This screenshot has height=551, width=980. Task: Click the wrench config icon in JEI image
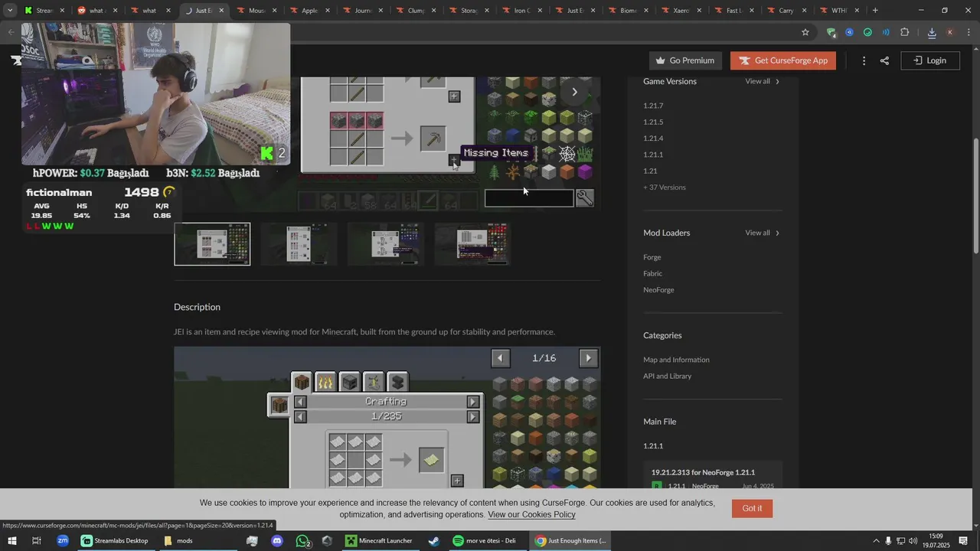(x=585, y=198)
